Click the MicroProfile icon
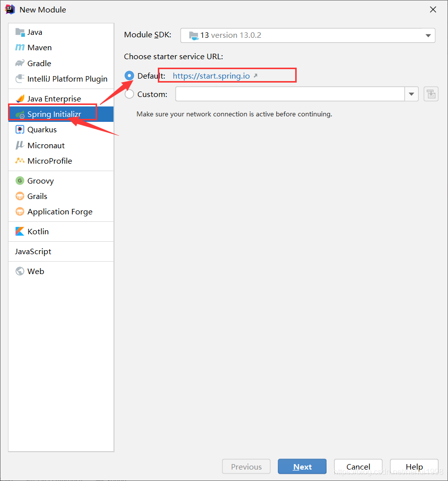The height and width of the screenshot is (481, 448). (20, 161)
